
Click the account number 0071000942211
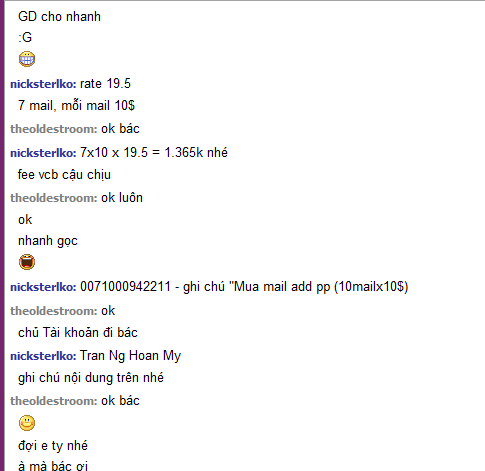coord(125,286)
